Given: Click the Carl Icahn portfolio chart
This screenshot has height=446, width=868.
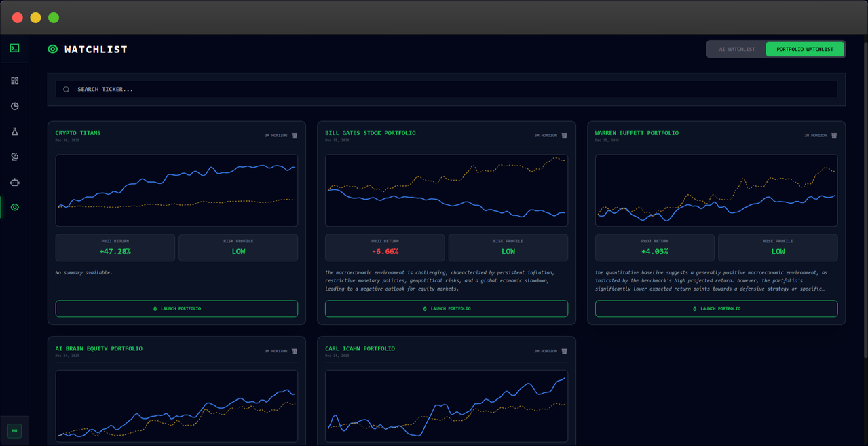Looking at the screenshot, I should pyautogui.click(x=447, y=406).
